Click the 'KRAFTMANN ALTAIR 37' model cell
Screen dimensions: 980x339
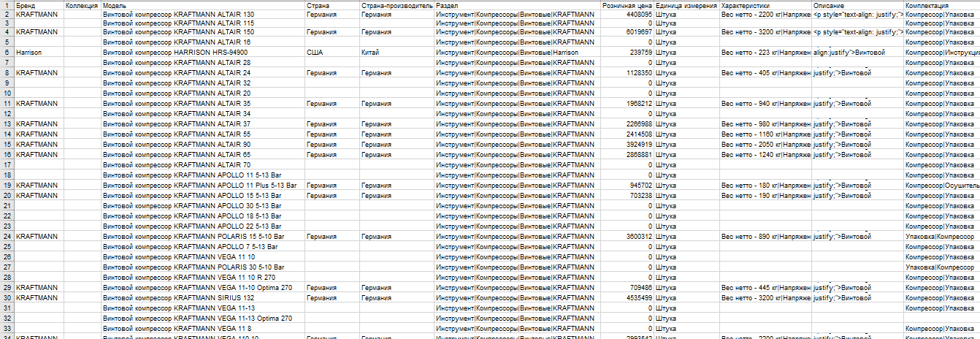[203, 124]
